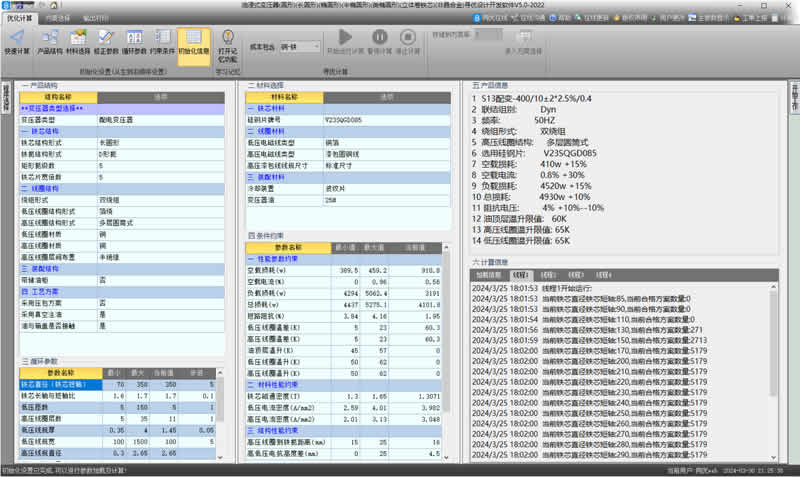Open the 产品结构 ribbon icon
The width and height of the screenshot is (800, 477).
pos(50,37)
